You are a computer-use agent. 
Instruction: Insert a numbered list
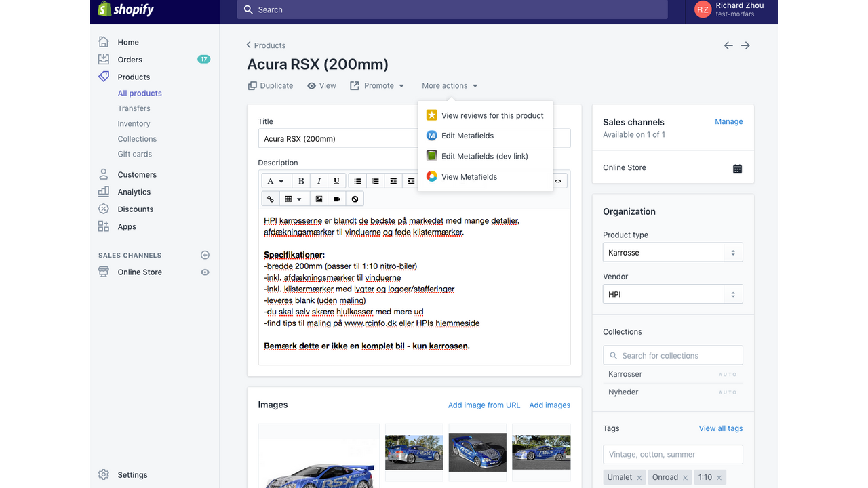tap(375, 181)
